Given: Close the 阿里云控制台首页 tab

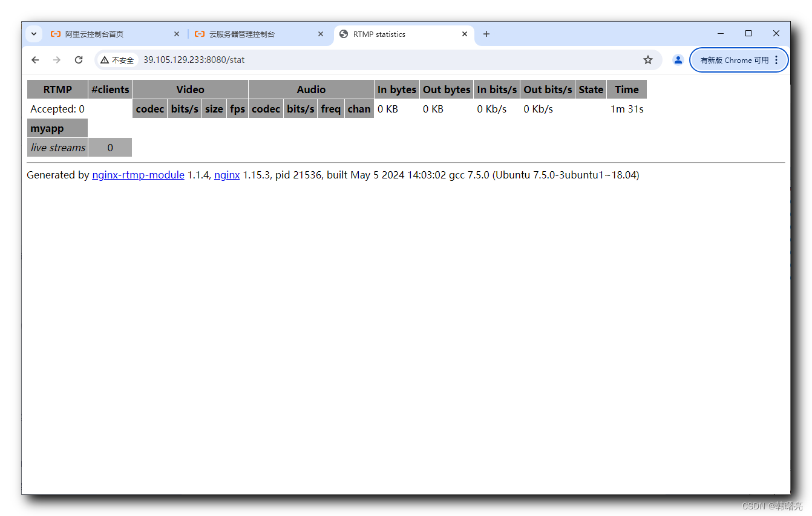Looking at the screenshot, I should (x=177, y=34).
